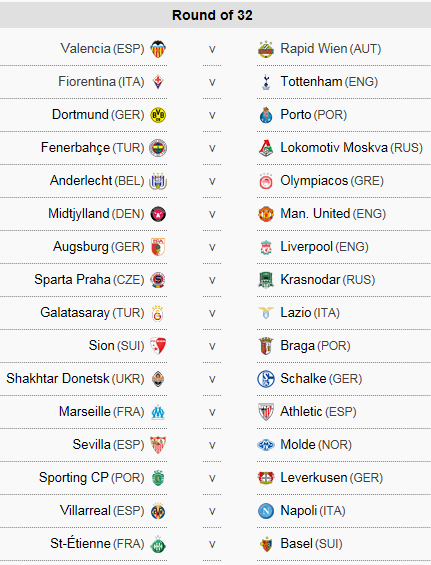Select the St-Étienne team name
431x565 pixels.
point(80,543)
